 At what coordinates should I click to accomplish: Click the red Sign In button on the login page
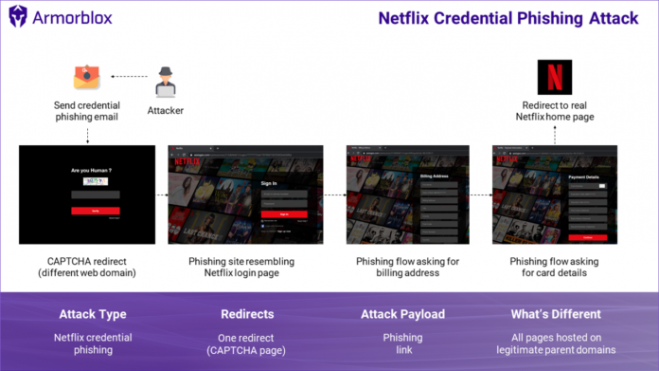[x=284, y=214]
